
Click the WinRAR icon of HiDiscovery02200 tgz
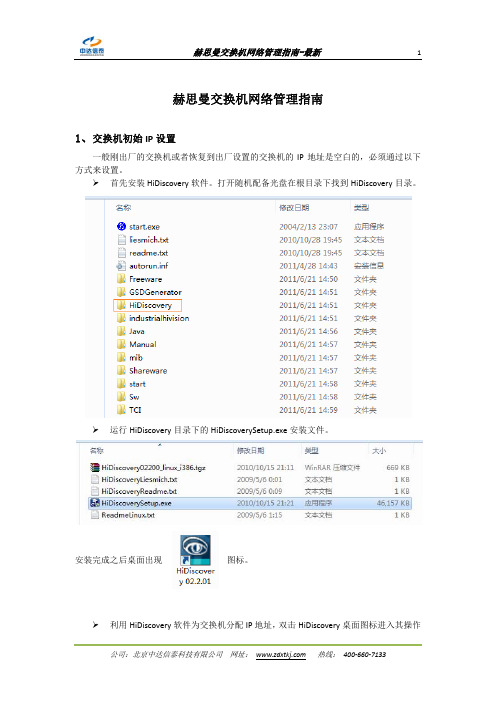point(94,467)
